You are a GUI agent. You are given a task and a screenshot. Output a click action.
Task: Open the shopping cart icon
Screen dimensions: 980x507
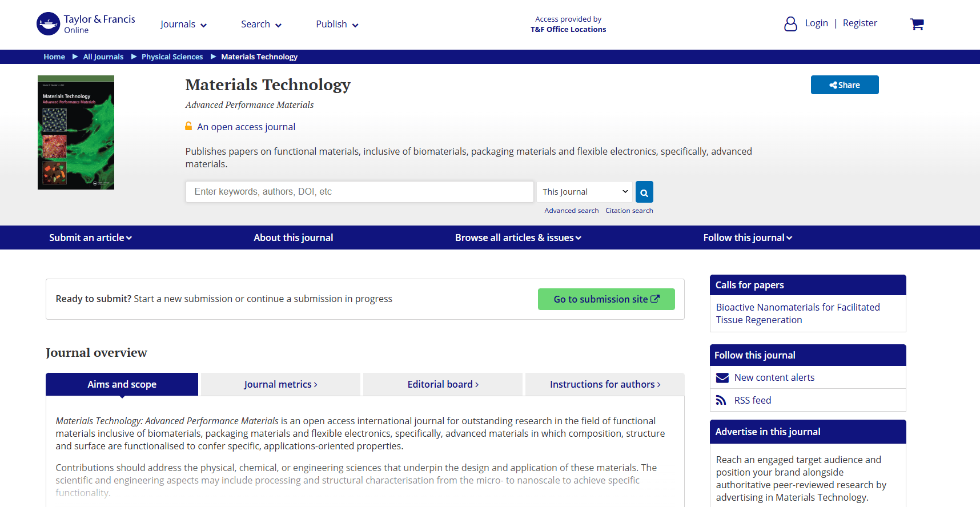[917, 24]
